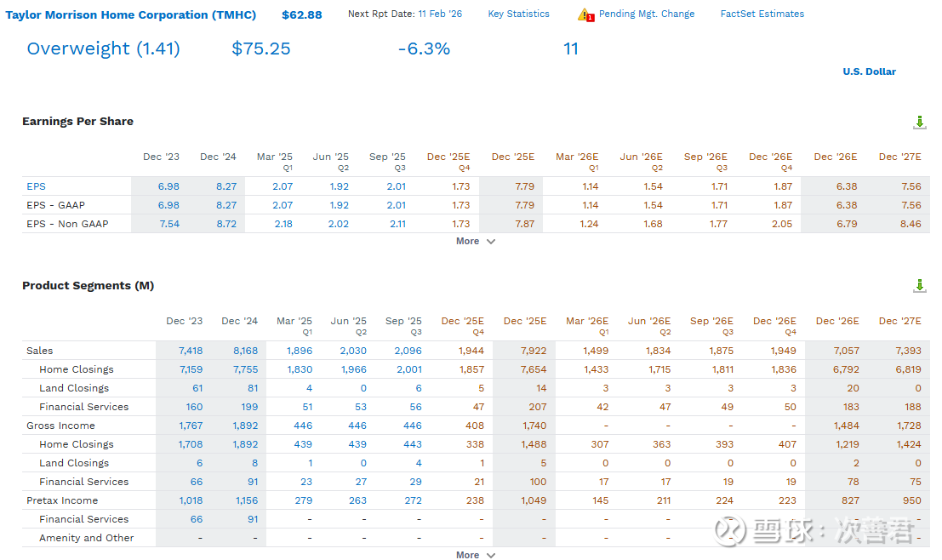Click the $75.25 target price
Image resolution: width=942 pixels, height=560 pixels.
click(x=261, y=49)
